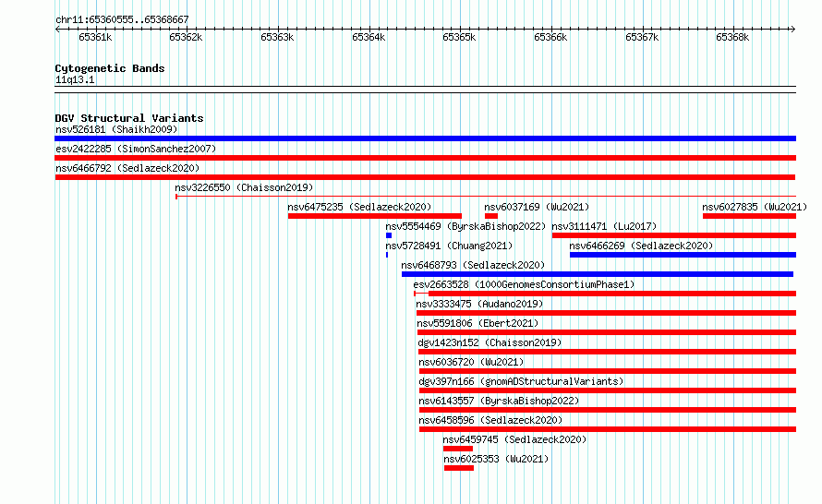Open nsv6036720 (Wu2021) label

pos(471,362)
